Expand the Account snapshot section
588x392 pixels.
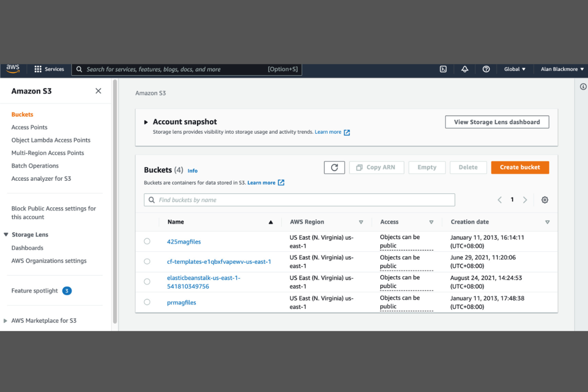click(x=146, y=122)
